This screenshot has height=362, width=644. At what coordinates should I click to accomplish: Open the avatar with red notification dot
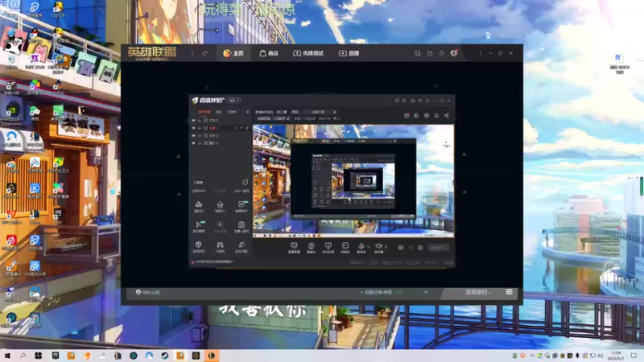pyautogui.click(x=454, y=53)
